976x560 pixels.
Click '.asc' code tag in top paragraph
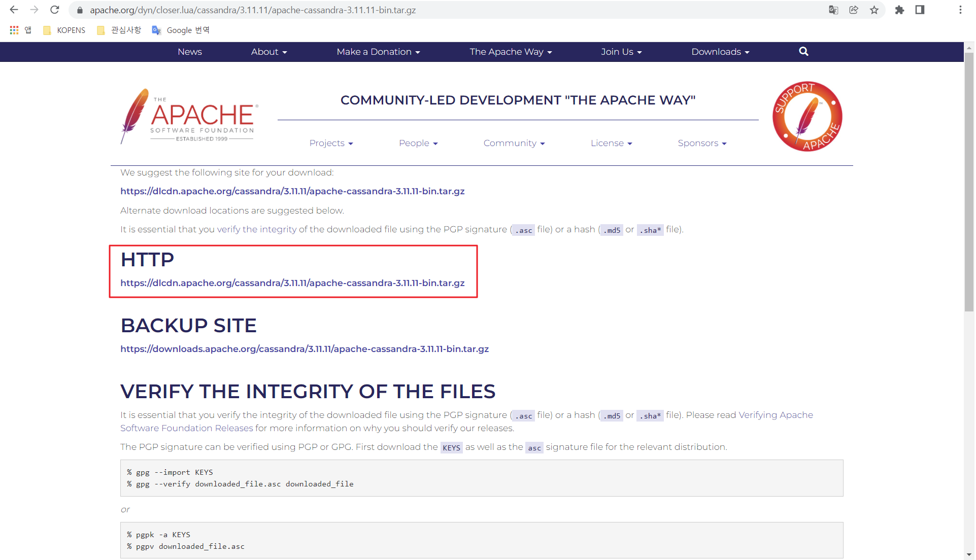(x=523, y=230)
